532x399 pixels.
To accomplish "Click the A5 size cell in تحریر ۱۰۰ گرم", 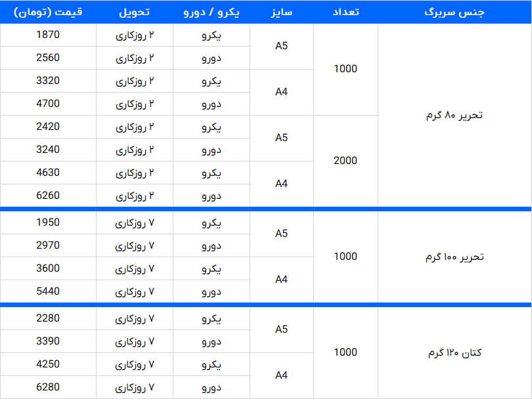I will pyautogui.click(x=281, y=234).
